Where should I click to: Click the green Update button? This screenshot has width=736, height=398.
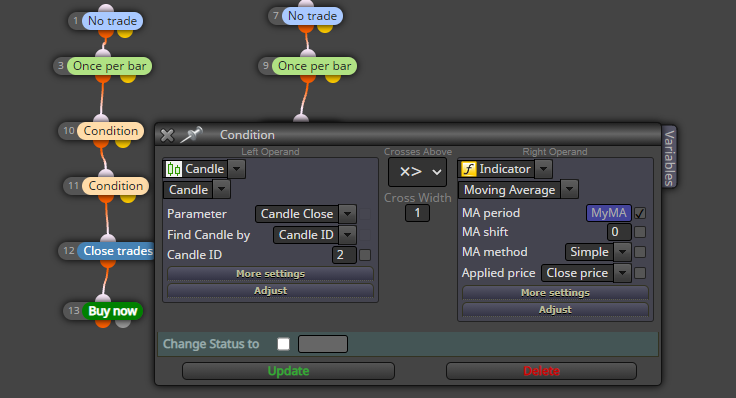[288, 371]
